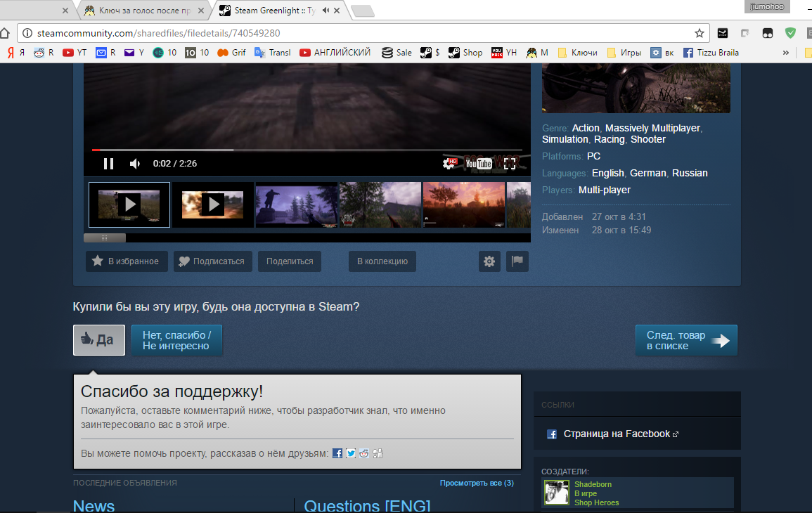Add to favorites with В избранное
This screenshot has height=513, width=812.
coord(127,261)
